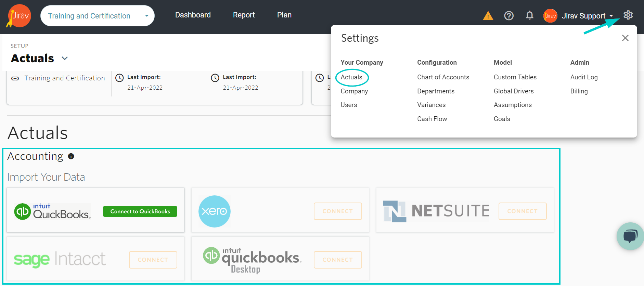Click the NetSuite logo
The width and height of the screenshot is (644, 286).
tap(436, 211)
